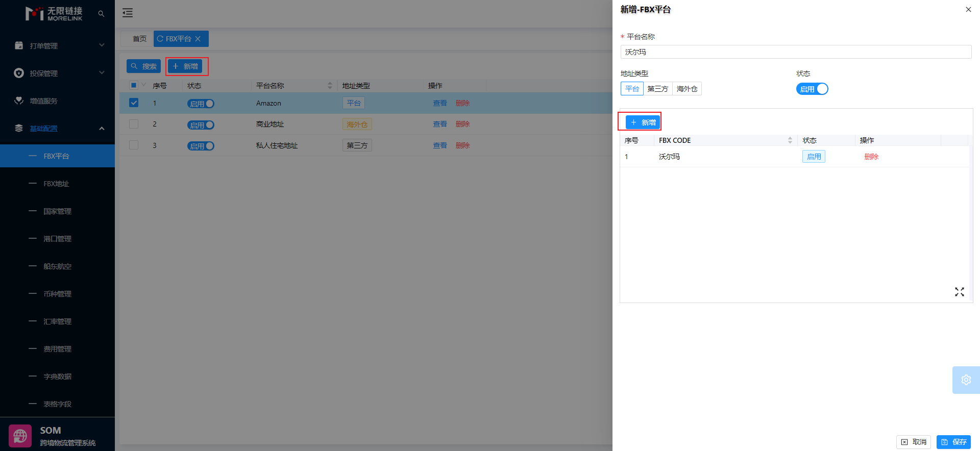The image size is (980, 451).
Task: Click the MORELINK logo
Action: [x=54, y=14]
